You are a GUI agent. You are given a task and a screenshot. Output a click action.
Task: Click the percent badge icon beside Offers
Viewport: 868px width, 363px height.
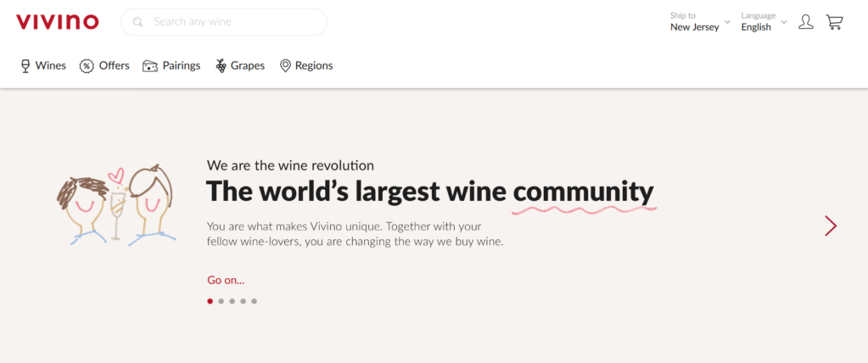pyautogui.click(x=87, y=66)
